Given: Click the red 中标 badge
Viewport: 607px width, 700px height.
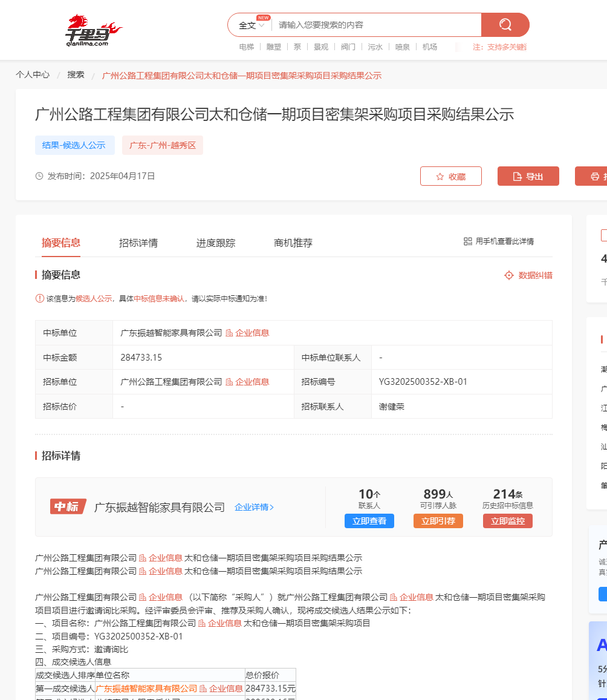Looking at the screenshot, I should coord(68,506).
